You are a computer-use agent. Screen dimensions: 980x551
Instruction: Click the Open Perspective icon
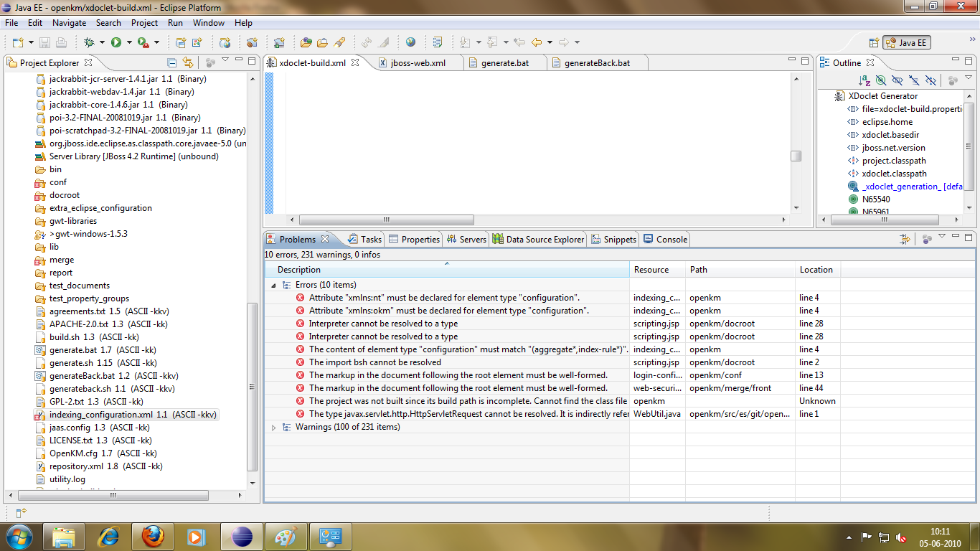pyautogui.click(x=874, y=42)
